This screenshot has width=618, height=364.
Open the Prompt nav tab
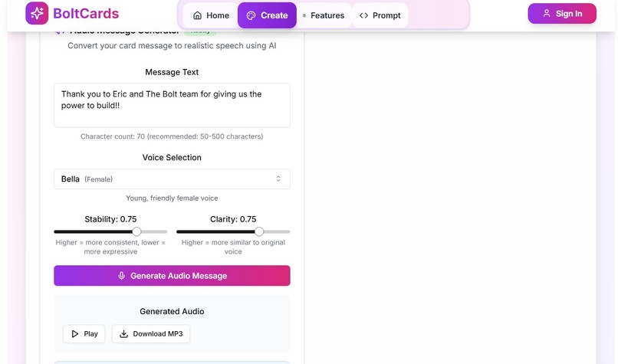[380, 15]
